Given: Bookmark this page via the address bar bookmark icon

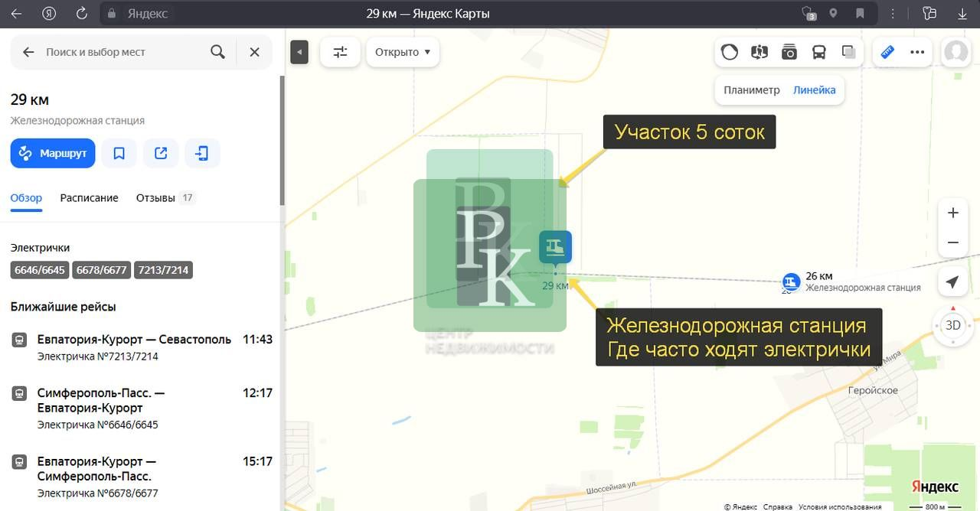Looking at the screenshot, I should [x=861, y=13].
